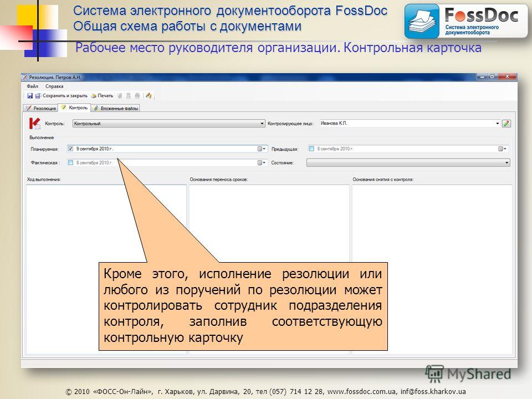This screenshot has width=532, height=399.
Task: Close the 'Резолюция. Петров А.Н.' window
Action: (507, 77)
